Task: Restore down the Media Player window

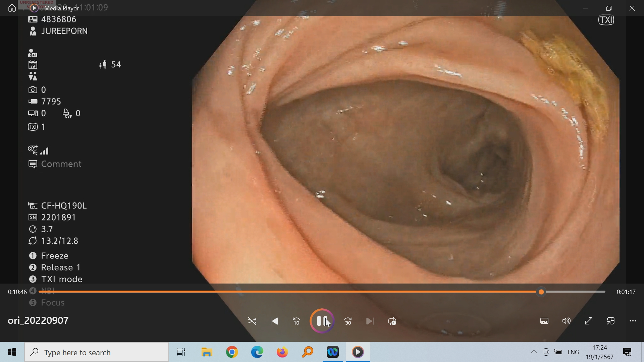Action: coord(609,8)
